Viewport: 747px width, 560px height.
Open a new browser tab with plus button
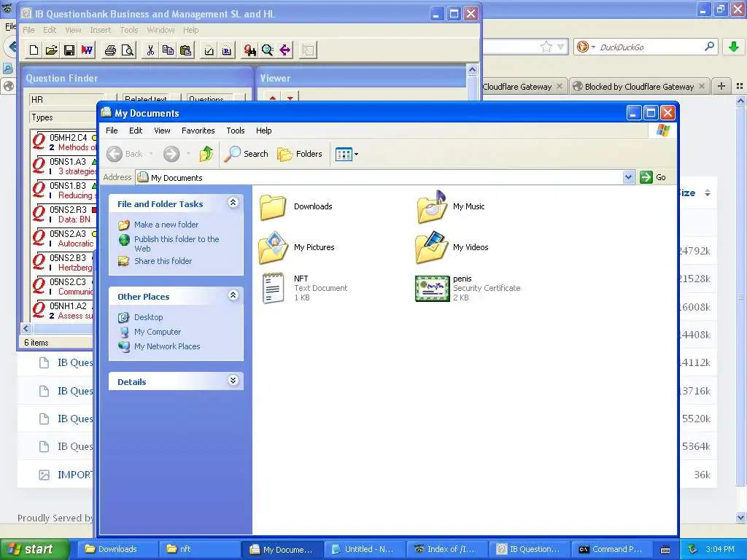721,86
